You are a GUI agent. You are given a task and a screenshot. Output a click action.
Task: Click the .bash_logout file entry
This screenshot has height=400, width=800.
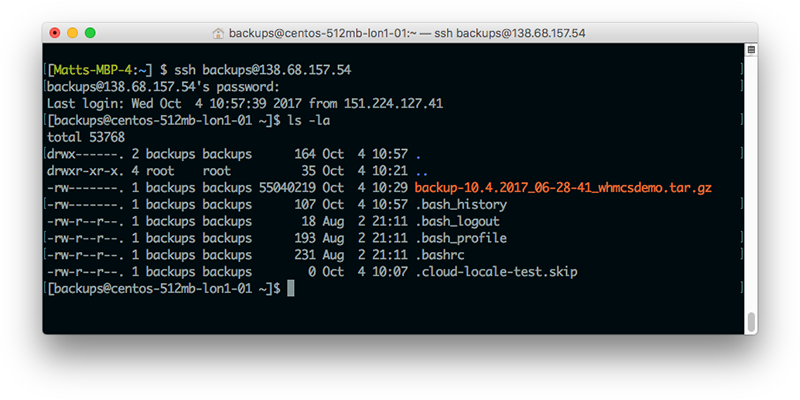tap(457, 222)
